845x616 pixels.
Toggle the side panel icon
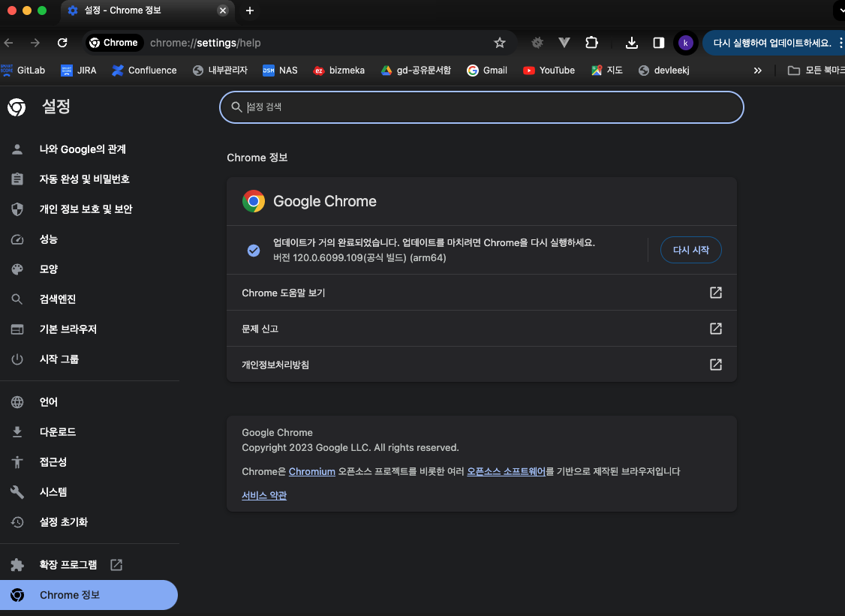659,43
